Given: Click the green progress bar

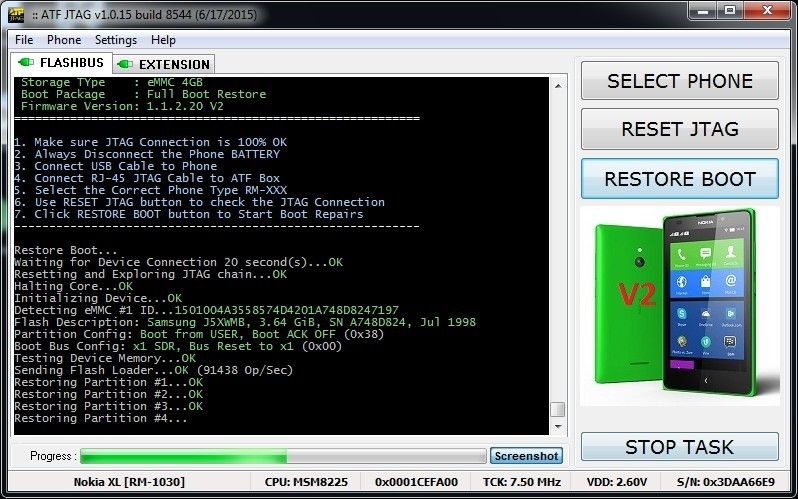Looking at the screenshot, I should coord(283,456).
